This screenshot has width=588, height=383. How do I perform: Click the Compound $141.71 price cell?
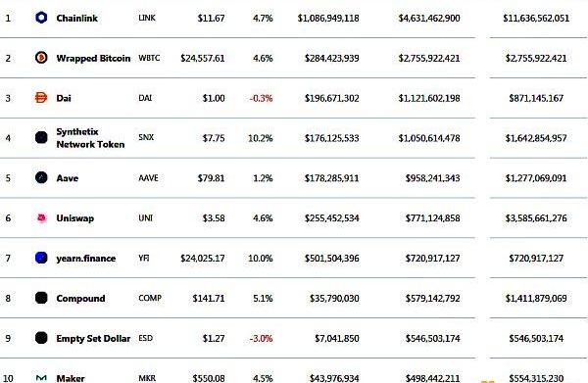coord(209,299)
